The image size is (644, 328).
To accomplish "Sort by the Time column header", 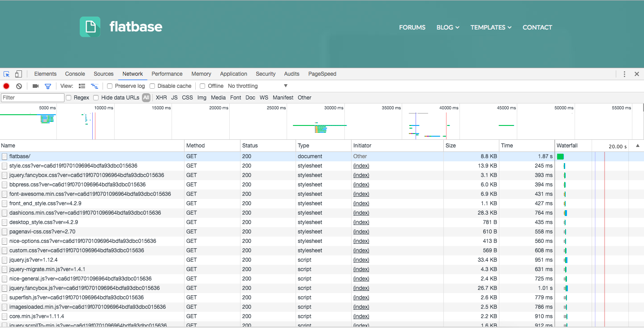I will click(527, 146).
